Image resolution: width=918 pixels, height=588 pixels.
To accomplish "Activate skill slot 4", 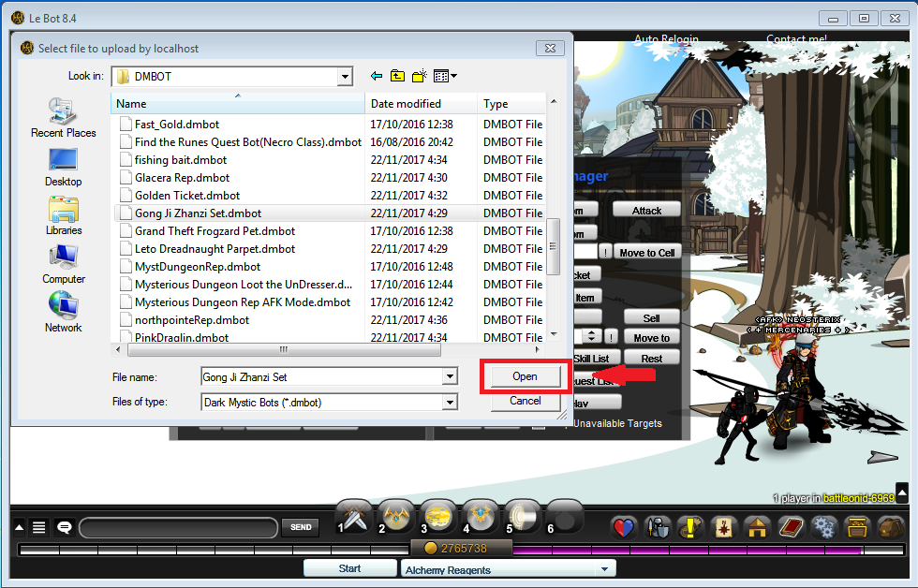I will pos(481,517).
